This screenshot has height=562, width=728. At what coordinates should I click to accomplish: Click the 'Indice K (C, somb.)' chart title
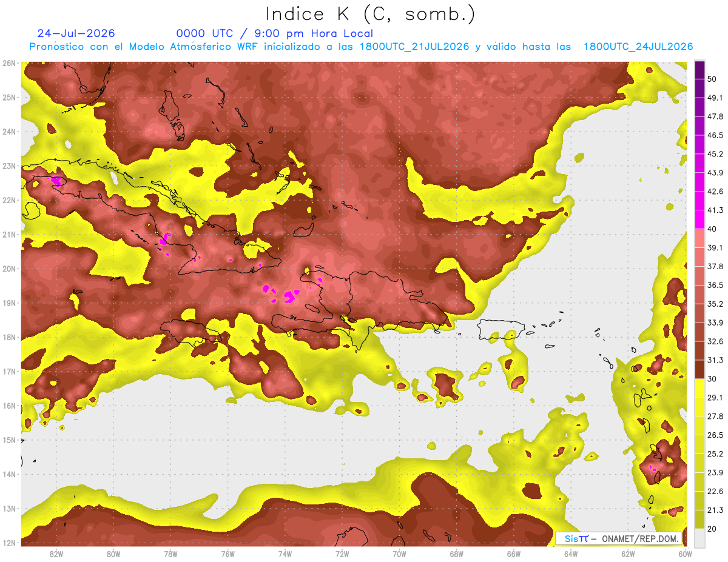coord(370,14)
